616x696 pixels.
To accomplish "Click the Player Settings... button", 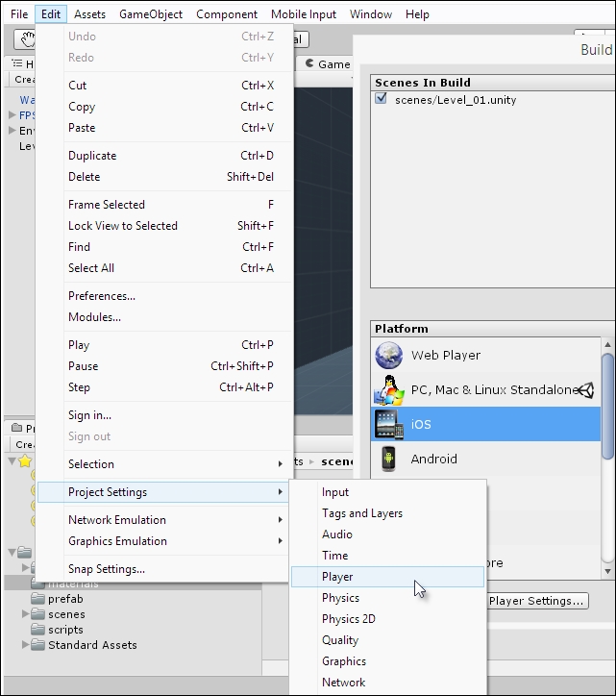I will click(x=538, y=601).
